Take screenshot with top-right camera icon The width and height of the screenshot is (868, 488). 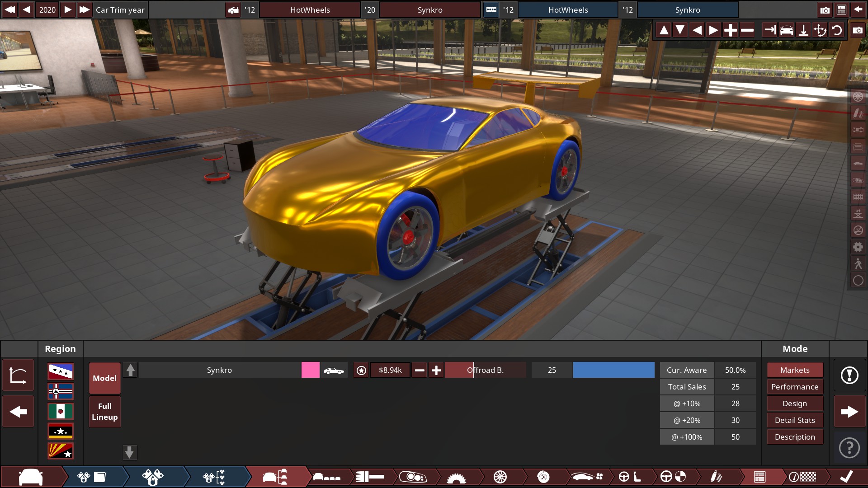click(825, 10)
